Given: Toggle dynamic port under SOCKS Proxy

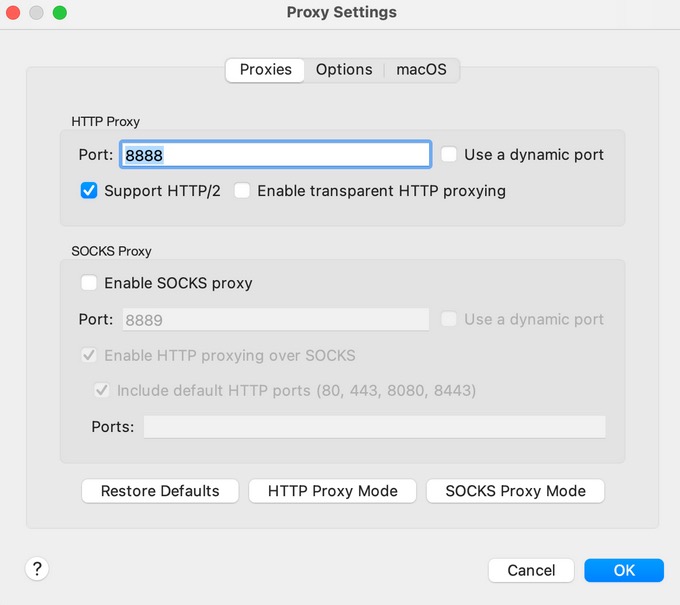Looking at the screenshot, I should (450, 320).
